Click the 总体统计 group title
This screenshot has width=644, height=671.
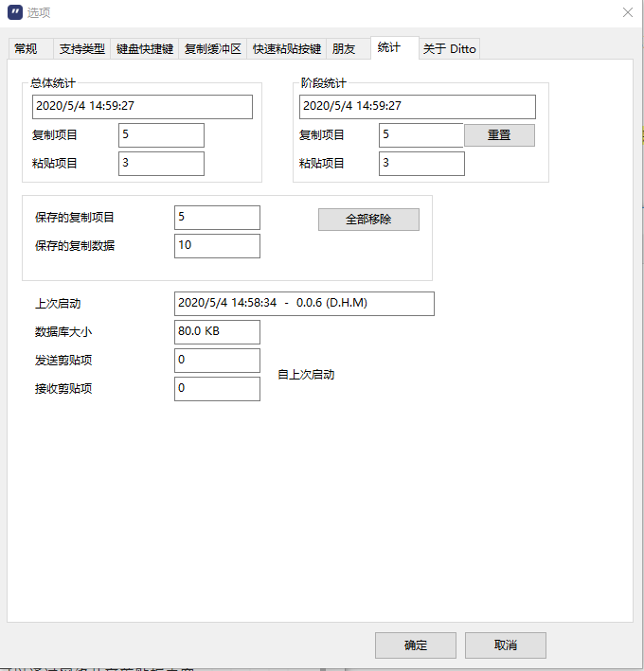53,83
